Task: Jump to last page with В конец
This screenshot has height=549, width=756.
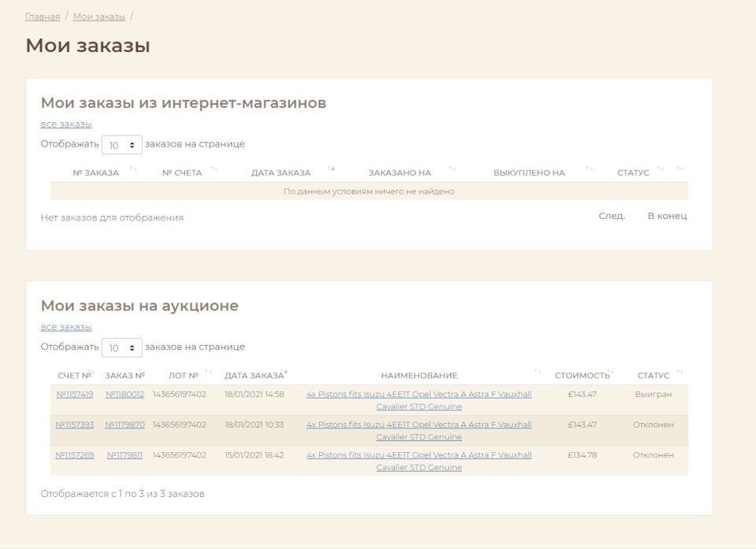Action: pos(667,216)
